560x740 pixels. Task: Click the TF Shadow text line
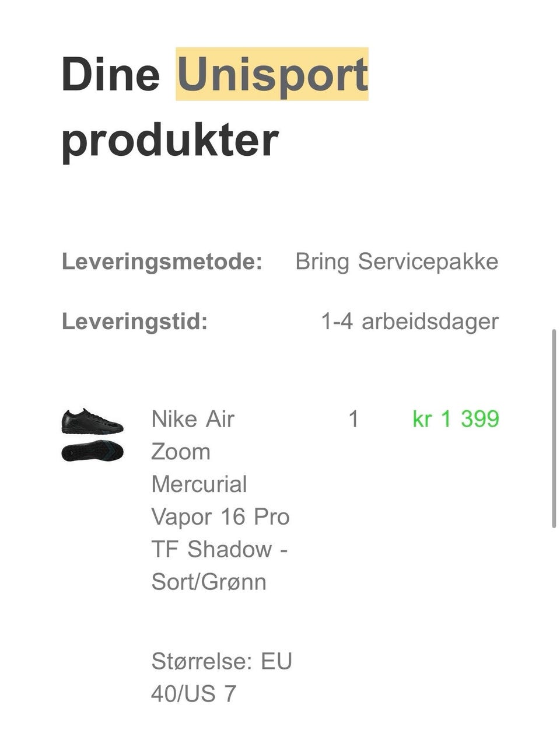click(x=220, y=550)
